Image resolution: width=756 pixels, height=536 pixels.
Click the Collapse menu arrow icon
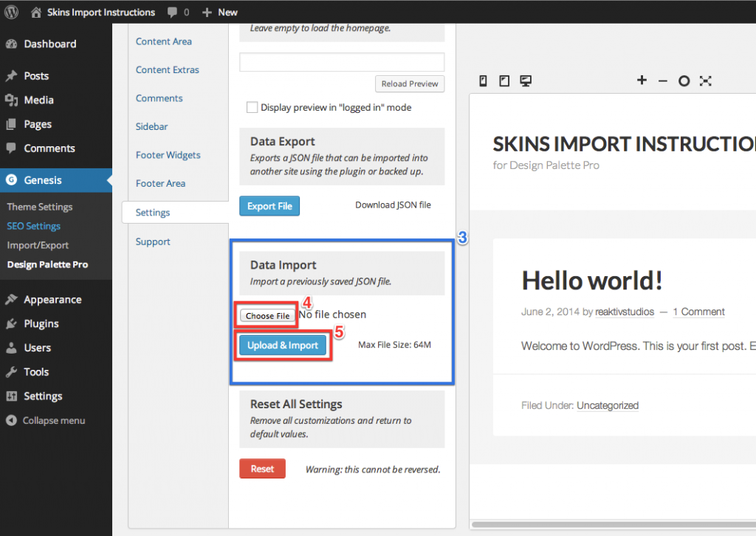[x=12, y=420]
